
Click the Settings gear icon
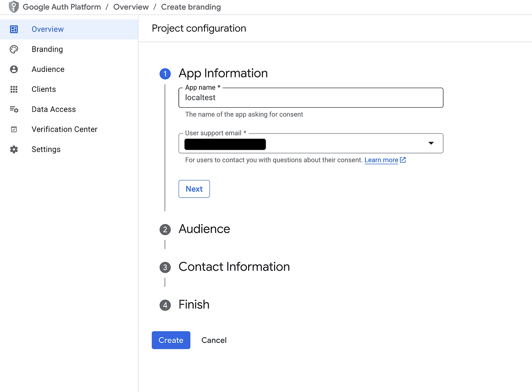[x=14, y=149]
